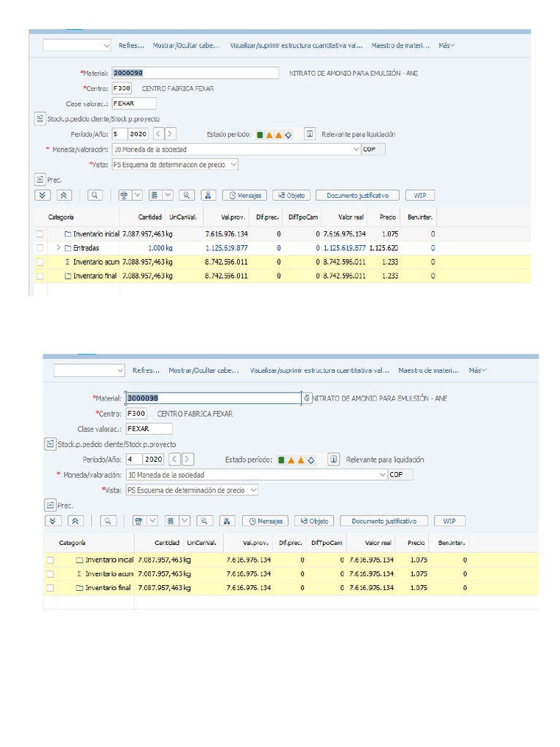This screenshot has height=747, width=560.
Task: Click the Material field on the period 5 screen
Action: coord(194,73)
